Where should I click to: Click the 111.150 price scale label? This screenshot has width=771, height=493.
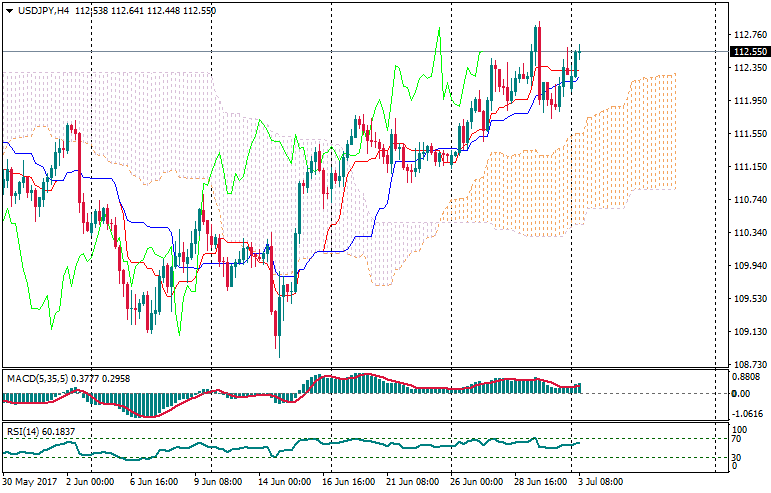(749, 167)
